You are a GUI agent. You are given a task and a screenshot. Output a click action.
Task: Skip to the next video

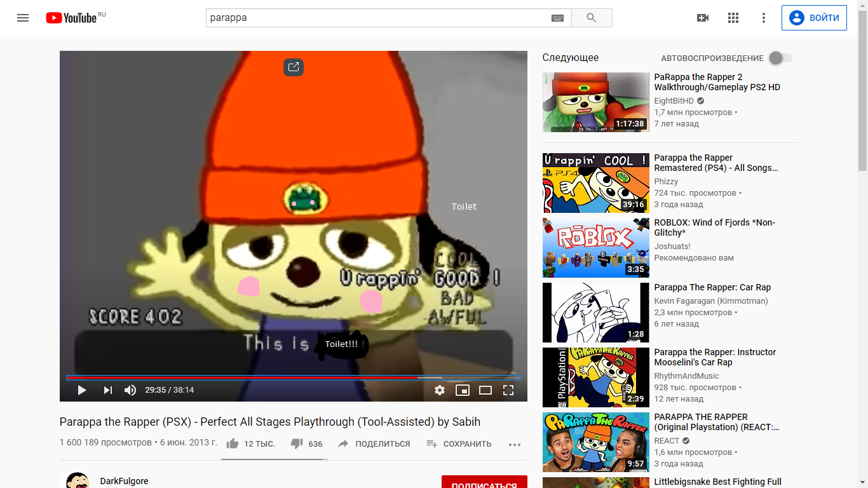107,390
